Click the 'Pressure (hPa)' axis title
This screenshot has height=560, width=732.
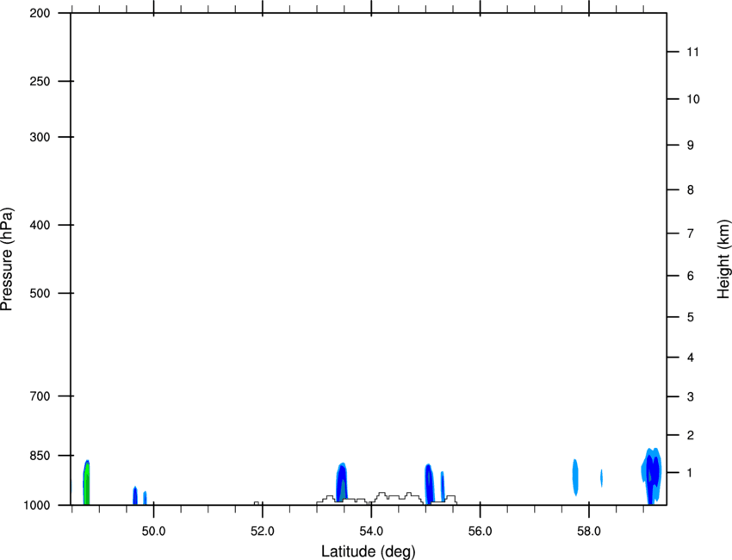[7, 259]
